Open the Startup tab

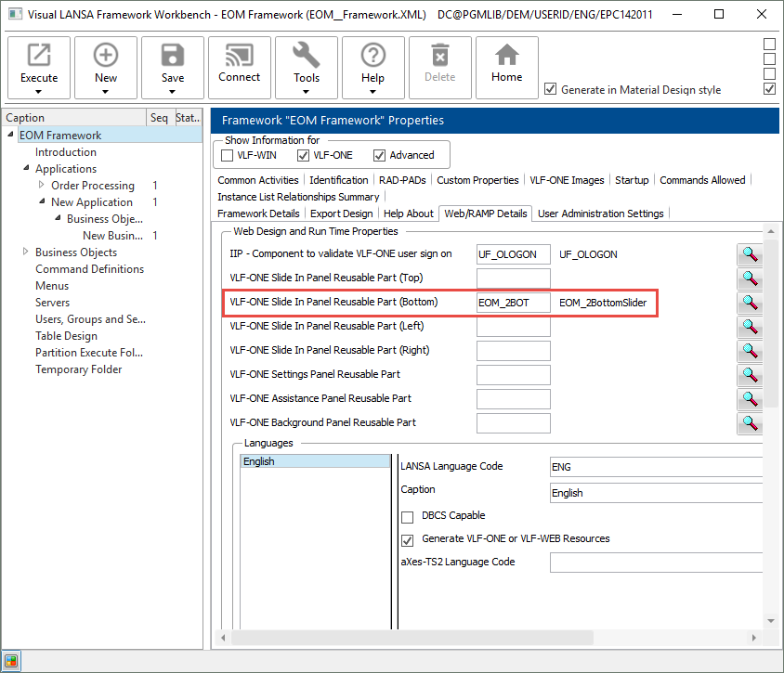click(x=632, y=180)
